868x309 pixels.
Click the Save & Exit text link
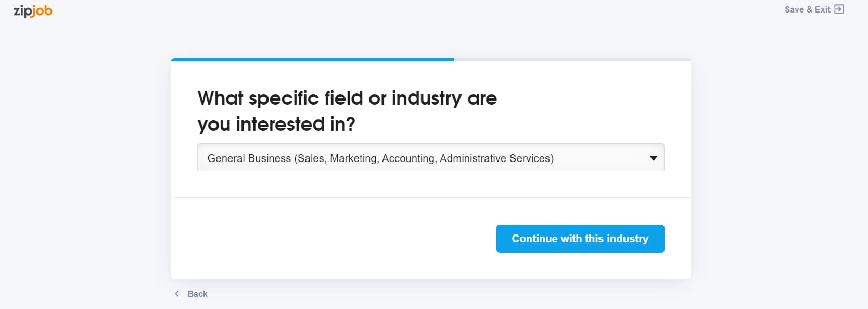click(808, 9)
